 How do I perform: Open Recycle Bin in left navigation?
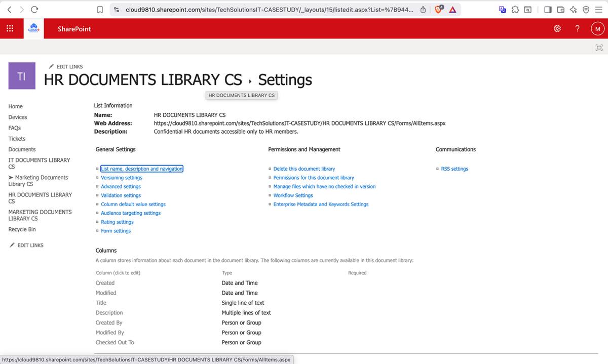click(22, 229)
